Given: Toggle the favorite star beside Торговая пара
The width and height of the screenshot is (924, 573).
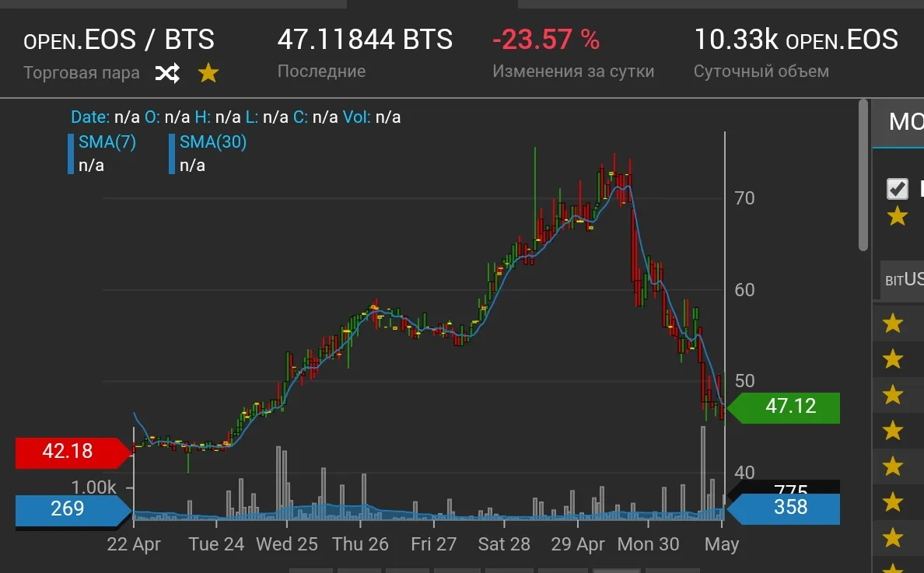Looking at the screenshot, I should pos(208,74).
